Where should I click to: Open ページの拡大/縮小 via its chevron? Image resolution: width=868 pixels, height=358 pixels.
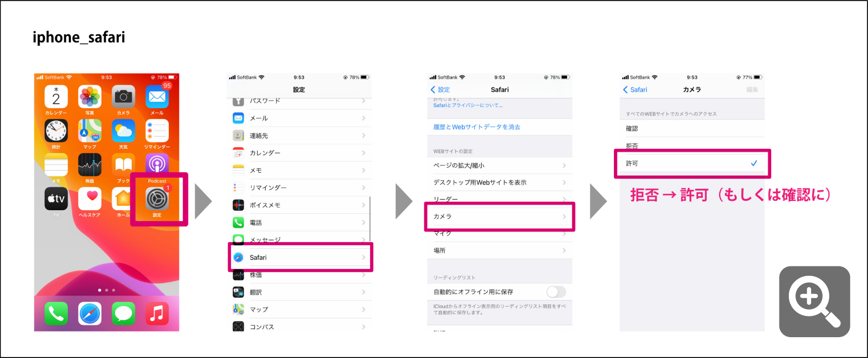pos(564,165)
